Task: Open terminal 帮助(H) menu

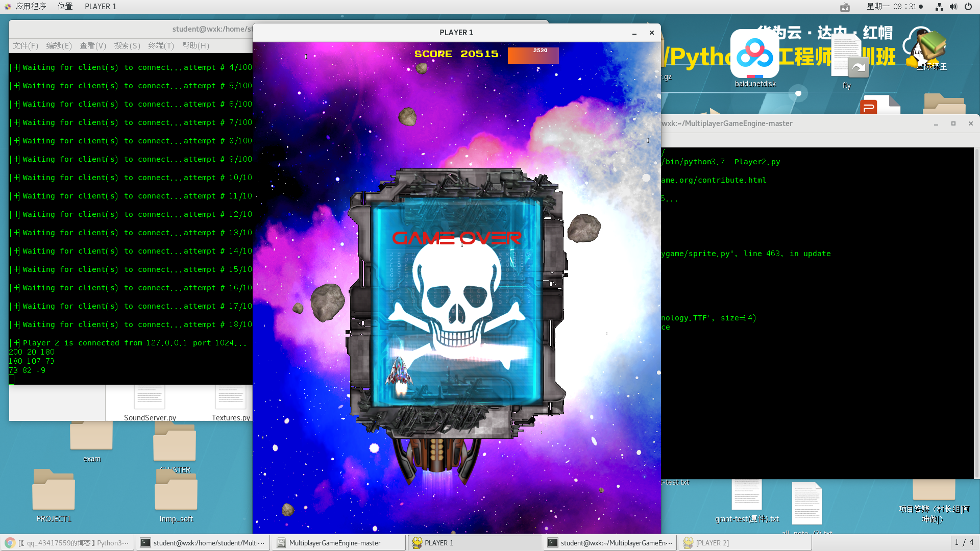Action: tap(195, 46)
